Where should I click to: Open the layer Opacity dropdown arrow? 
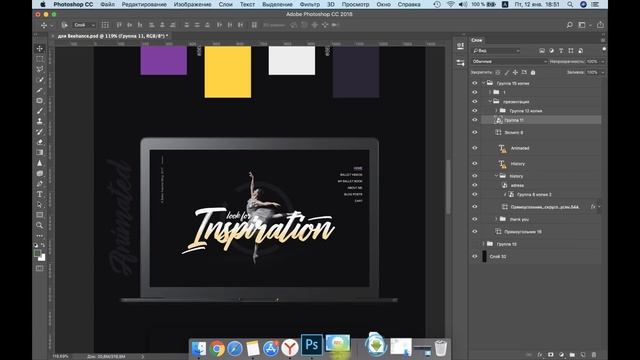pyautogui.click(x=602, y=61)
